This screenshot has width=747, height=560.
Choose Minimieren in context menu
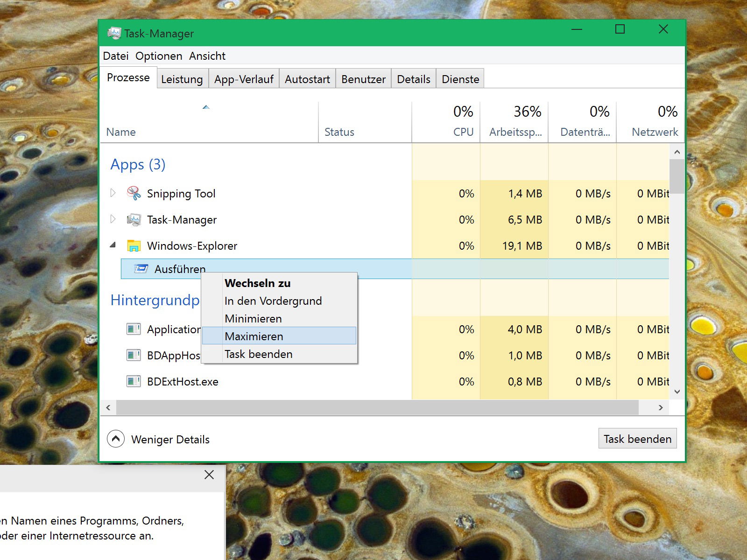(x=279, y=318)
